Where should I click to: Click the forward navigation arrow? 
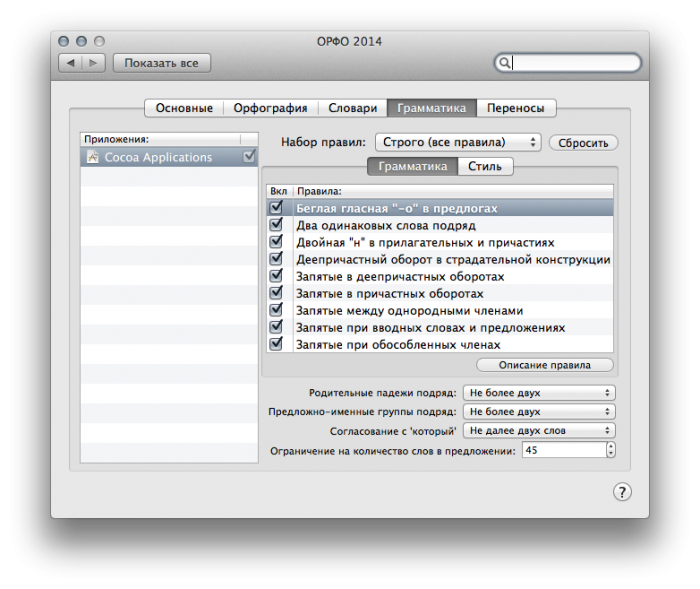[x=93, y=63]
